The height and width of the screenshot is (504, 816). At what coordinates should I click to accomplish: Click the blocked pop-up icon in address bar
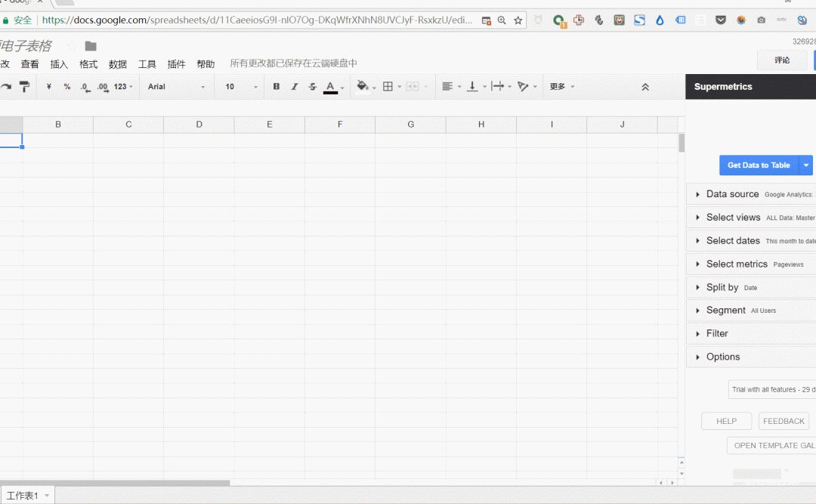(486, 21)
